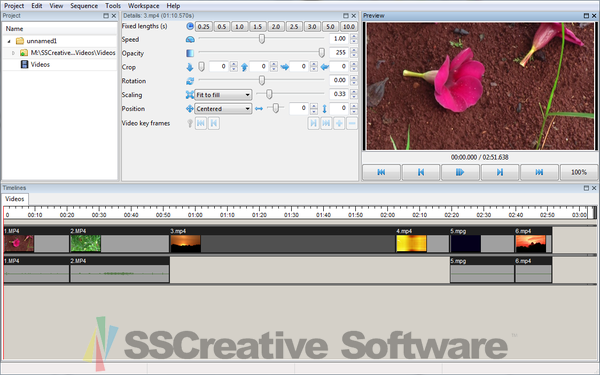
Task: Remove the video key frame
Action: coord(352,123)
